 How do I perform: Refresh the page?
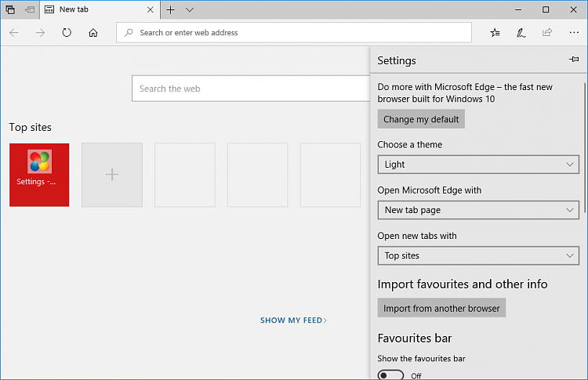pyautogui.click(x=67, y=33)
